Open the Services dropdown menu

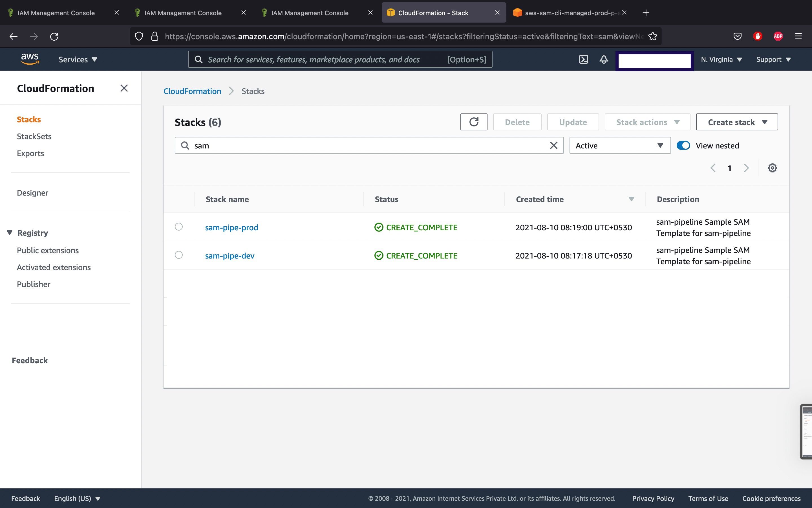point(78,60)
